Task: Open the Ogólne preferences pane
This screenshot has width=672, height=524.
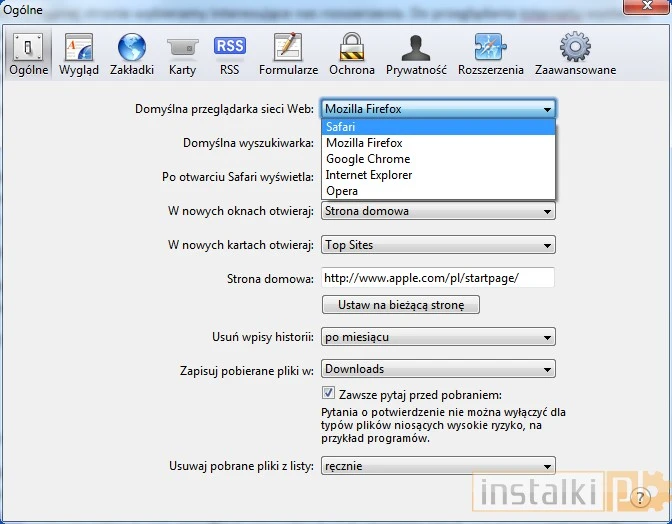Action: tap(28, 54)
